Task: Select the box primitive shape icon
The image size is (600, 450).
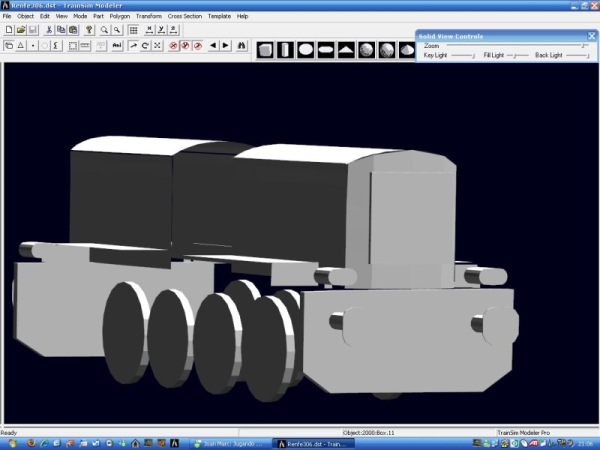Action: click(x=265, y=49)
